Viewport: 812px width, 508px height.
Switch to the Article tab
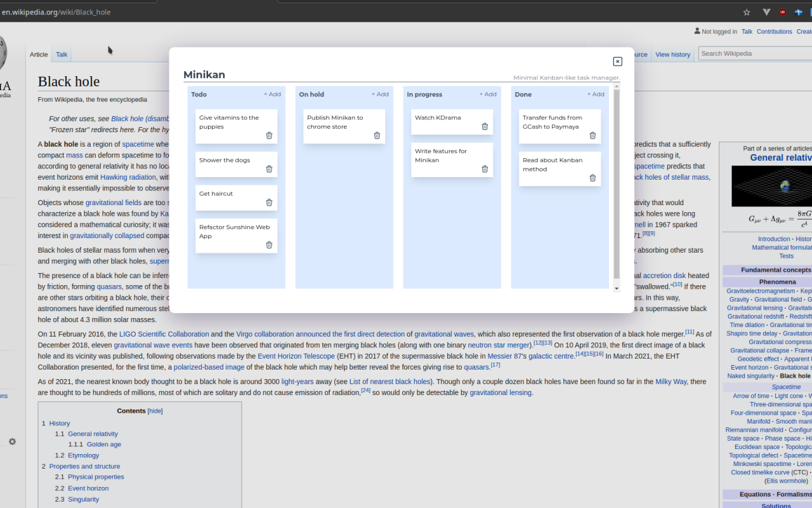pos(39,55)
